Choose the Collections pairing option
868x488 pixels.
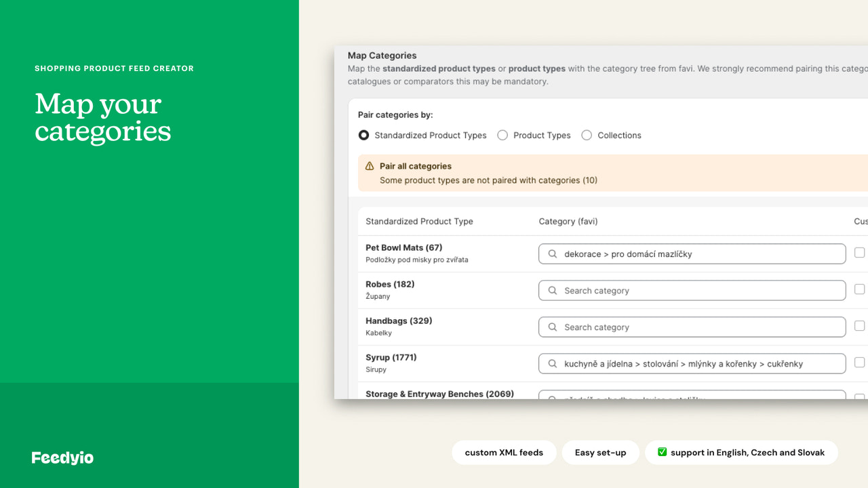click(586, 135)
